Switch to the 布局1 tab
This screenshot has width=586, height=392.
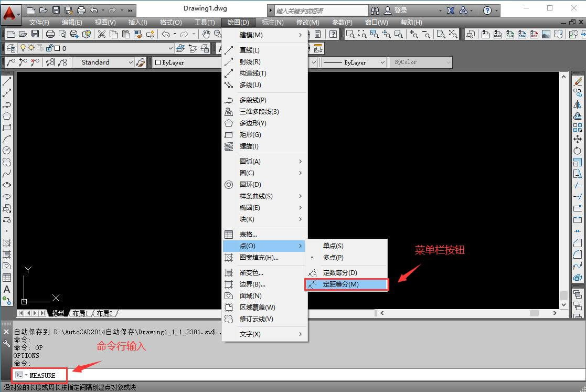click(x=80, y=313)
